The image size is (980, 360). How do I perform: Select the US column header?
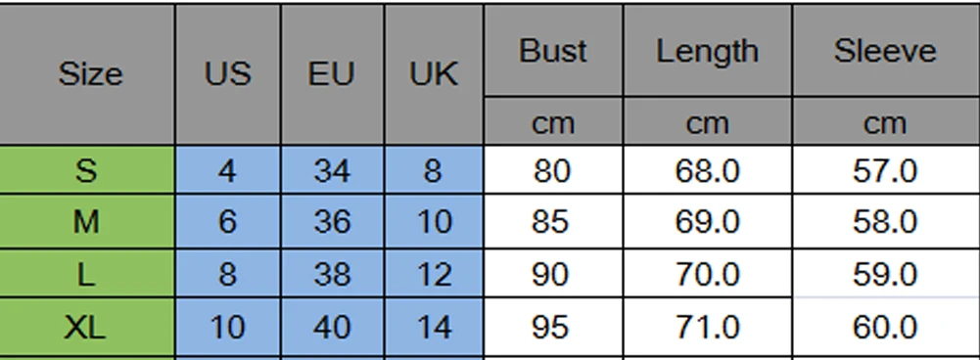[x=228, y=74]
